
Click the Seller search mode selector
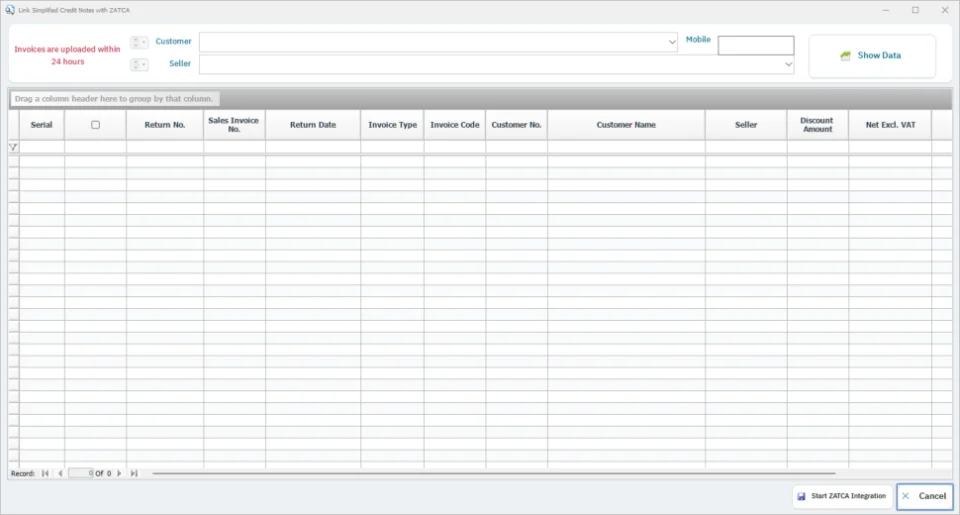click(139, 64)
